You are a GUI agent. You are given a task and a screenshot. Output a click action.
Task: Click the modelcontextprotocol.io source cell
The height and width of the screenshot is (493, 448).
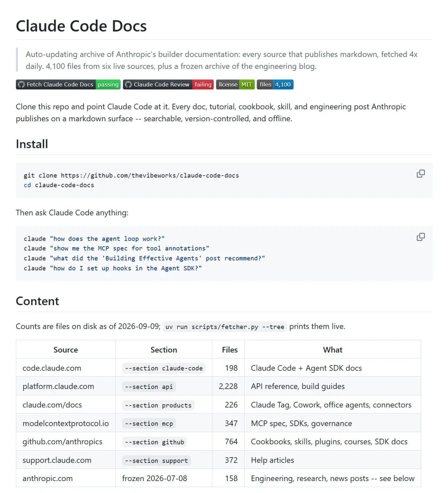tap(65, 423)
